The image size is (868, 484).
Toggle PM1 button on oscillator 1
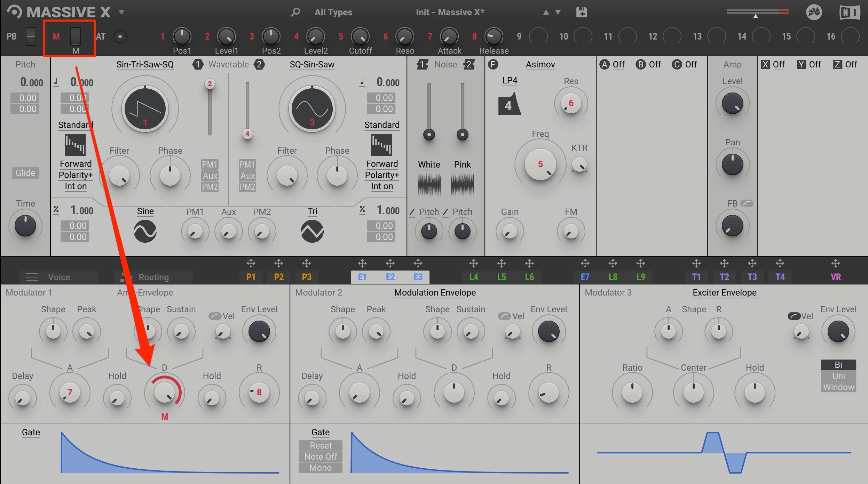click(210, 164)
